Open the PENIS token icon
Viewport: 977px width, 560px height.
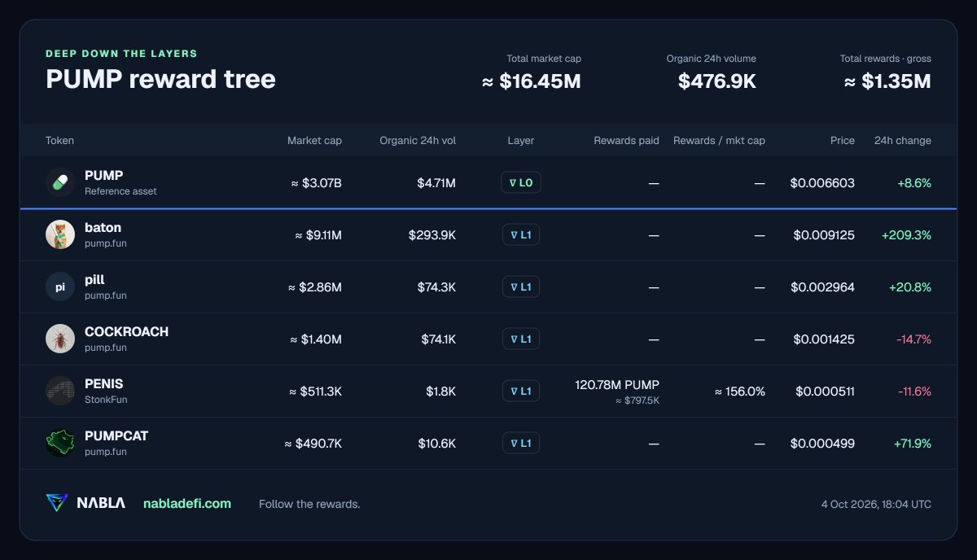click(x=60, y=391)
